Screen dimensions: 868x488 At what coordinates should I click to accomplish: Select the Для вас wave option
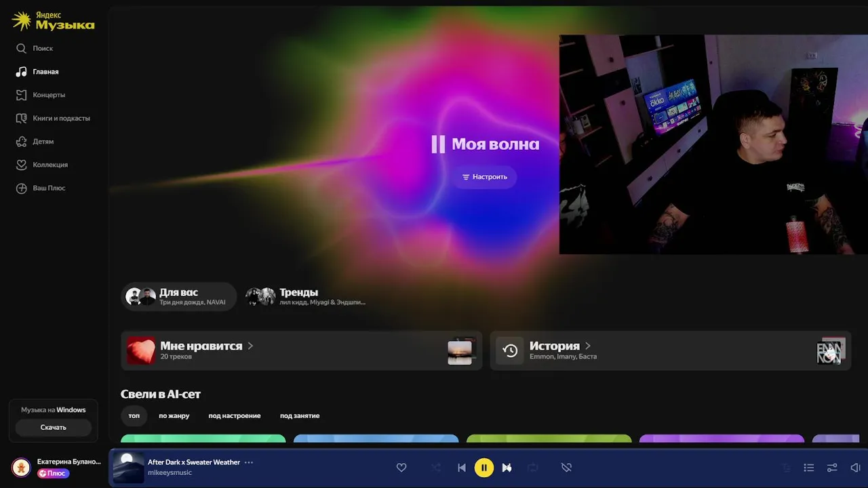tap(179, 297)
